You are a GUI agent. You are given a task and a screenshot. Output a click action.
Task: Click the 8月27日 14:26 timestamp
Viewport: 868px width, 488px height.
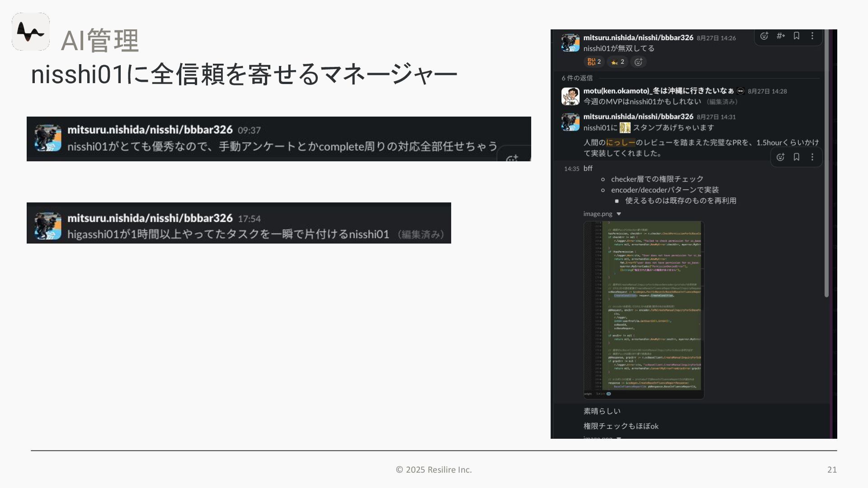(716, 38)
